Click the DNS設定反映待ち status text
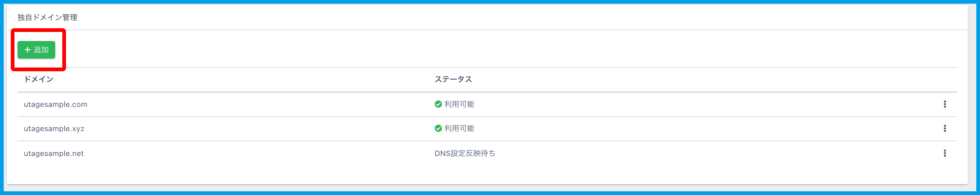 tap(464, 153)
